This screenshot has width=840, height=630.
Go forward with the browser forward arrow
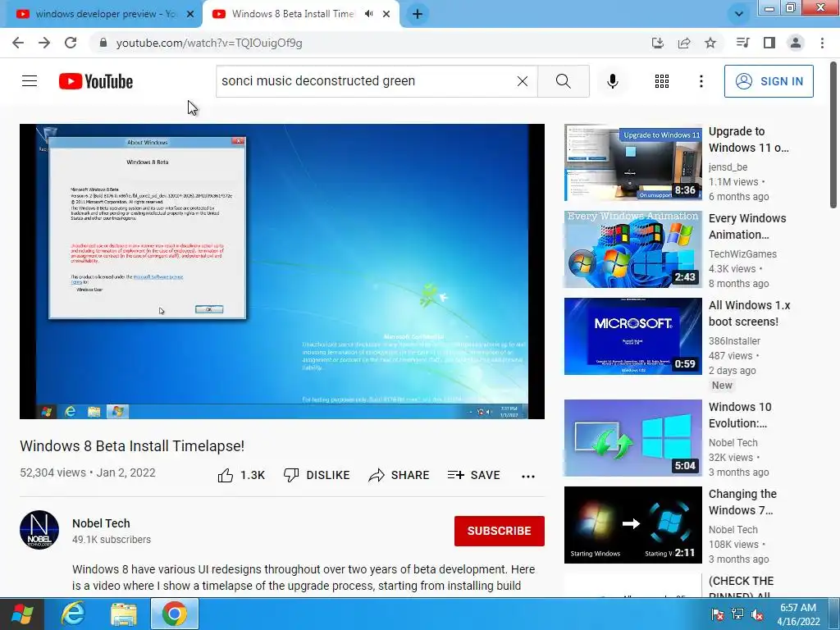(x=44, y=43)
